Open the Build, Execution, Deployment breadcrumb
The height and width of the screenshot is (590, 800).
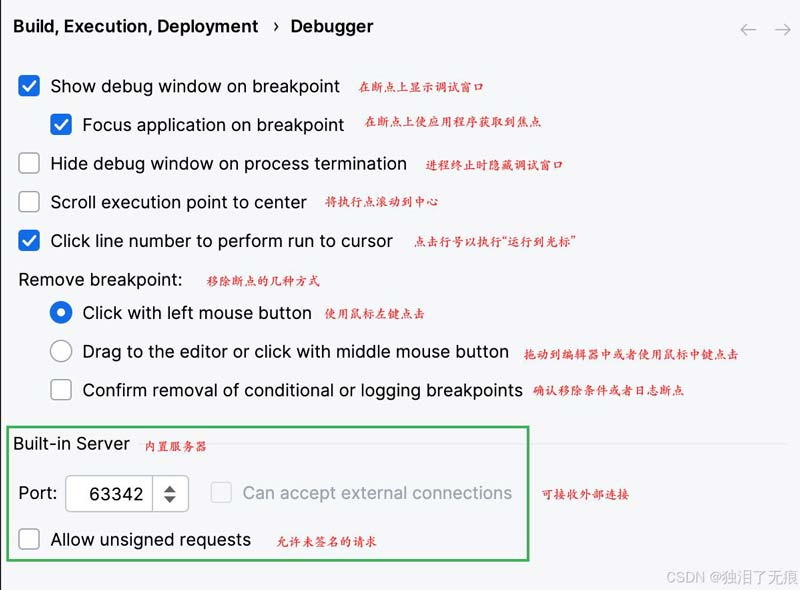coord(135,27)
